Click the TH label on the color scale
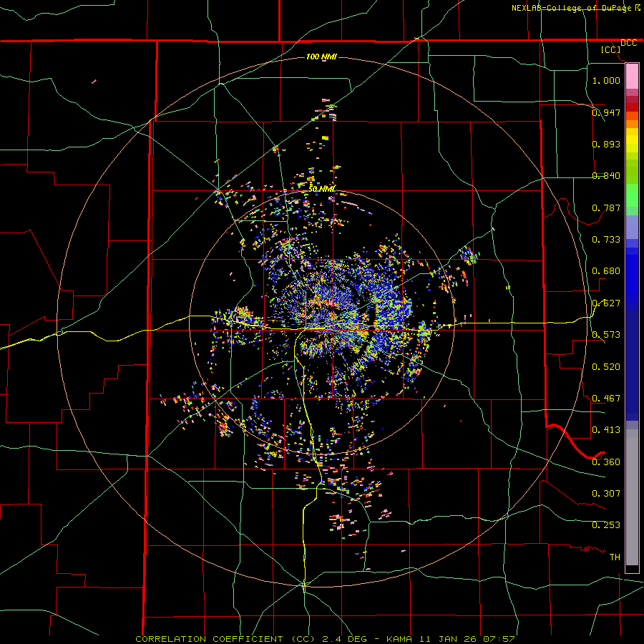The width and height of the screenshot is (644, 644). coord(615,557)
